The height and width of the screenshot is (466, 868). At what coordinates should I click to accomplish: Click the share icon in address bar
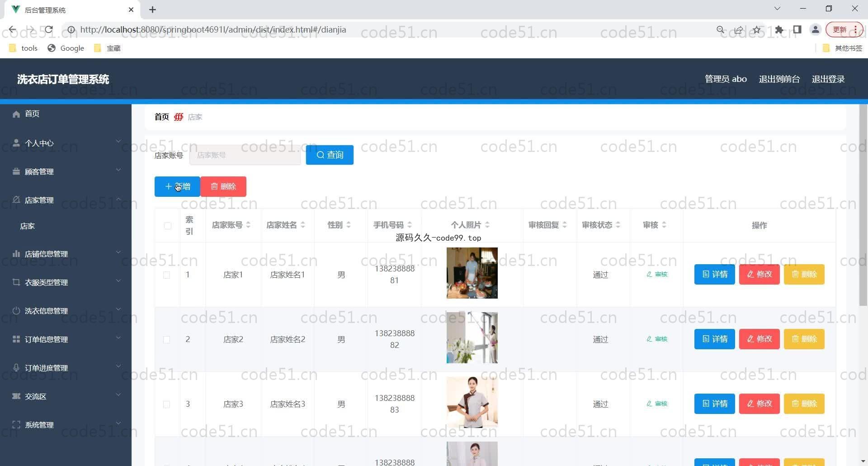tap(739, 30)
